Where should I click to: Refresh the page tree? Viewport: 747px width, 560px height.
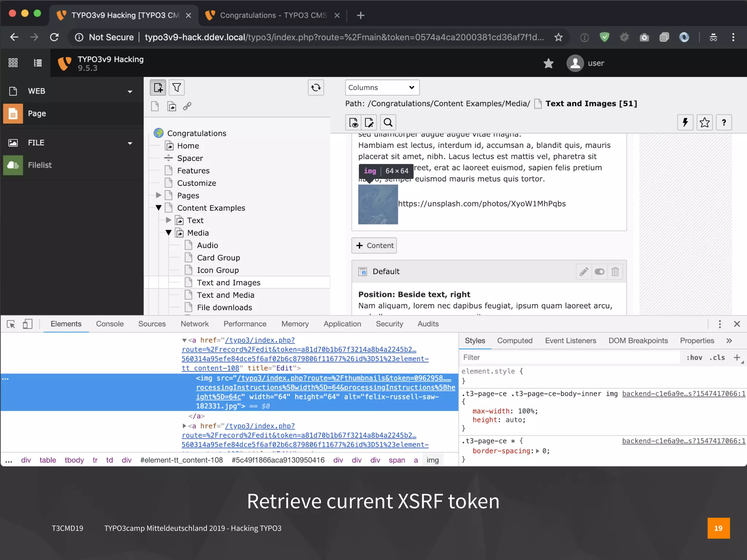pos(316,87)
